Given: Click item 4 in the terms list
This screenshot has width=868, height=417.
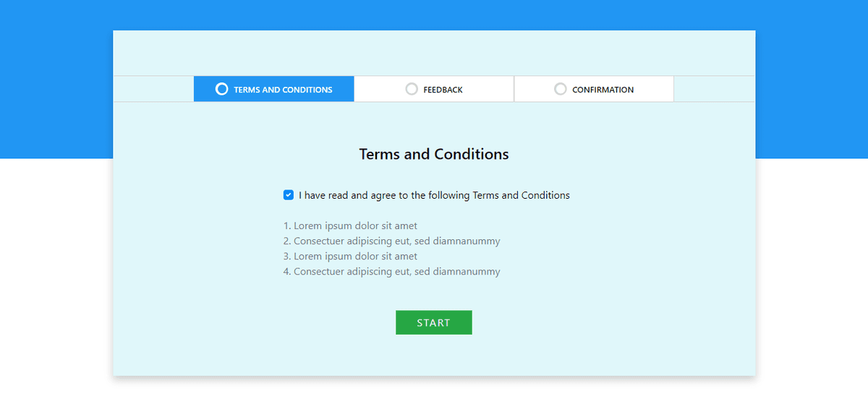Looking at the screenshot, I should tap(392, 271).
